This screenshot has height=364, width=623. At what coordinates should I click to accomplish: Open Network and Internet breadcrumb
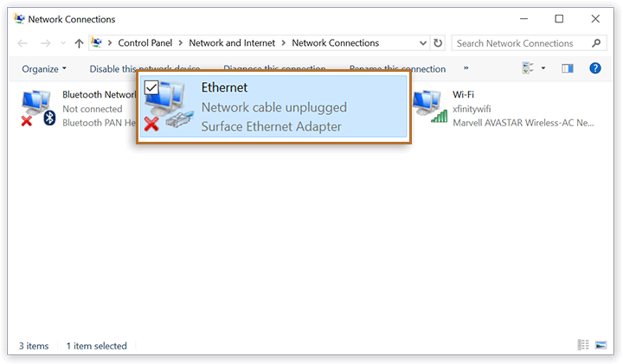(232, 43)
